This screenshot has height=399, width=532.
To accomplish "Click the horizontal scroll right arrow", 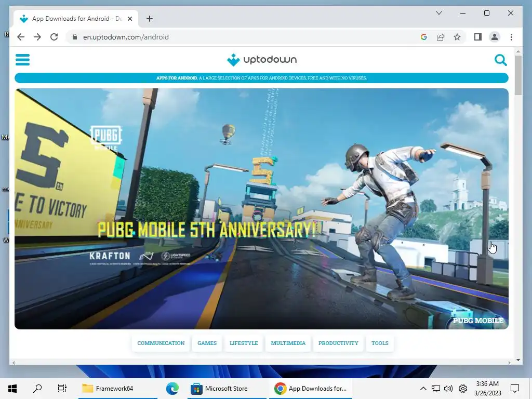I will [510, 363].
